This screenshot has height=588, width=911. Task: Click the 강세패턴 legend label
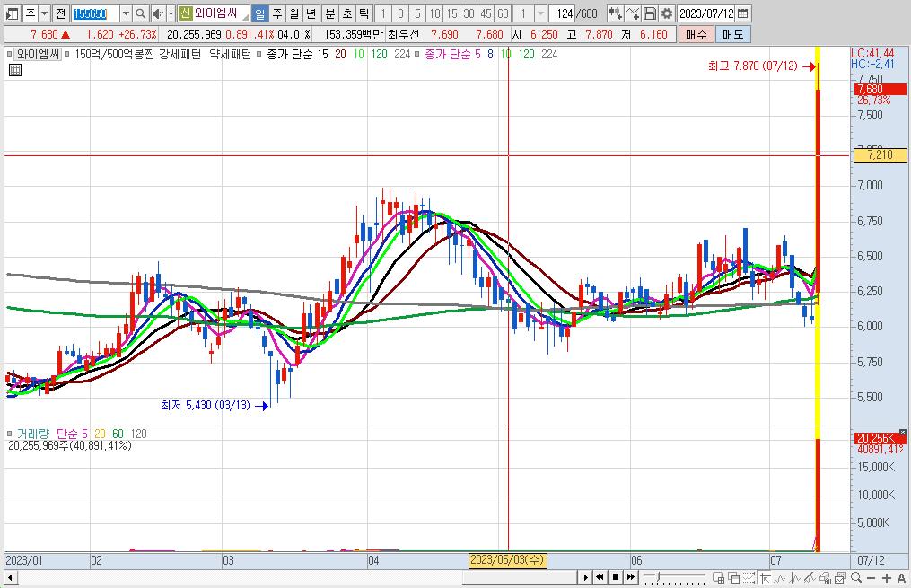(180, 54)
